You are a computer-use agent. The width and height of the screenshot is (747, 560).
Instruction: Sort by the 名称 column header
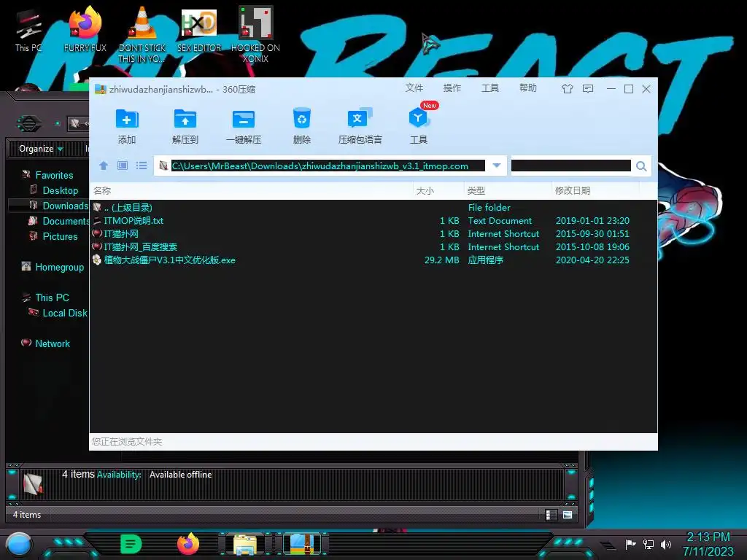tap(251, 191)
